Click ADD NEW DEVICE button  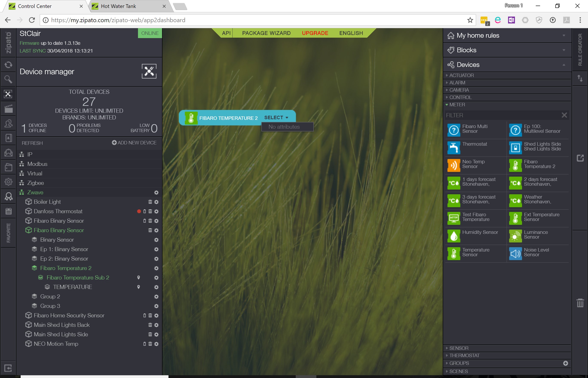click(134, 143)
